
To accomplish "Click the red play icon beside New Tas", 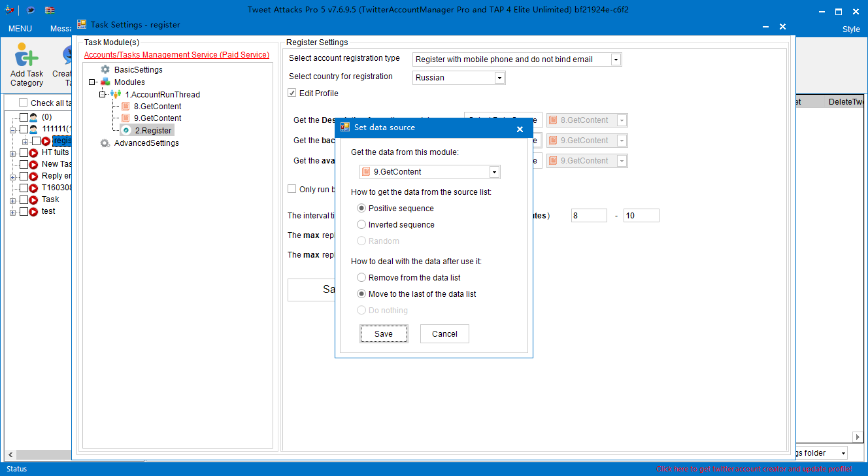I will [x=33, y=164].
